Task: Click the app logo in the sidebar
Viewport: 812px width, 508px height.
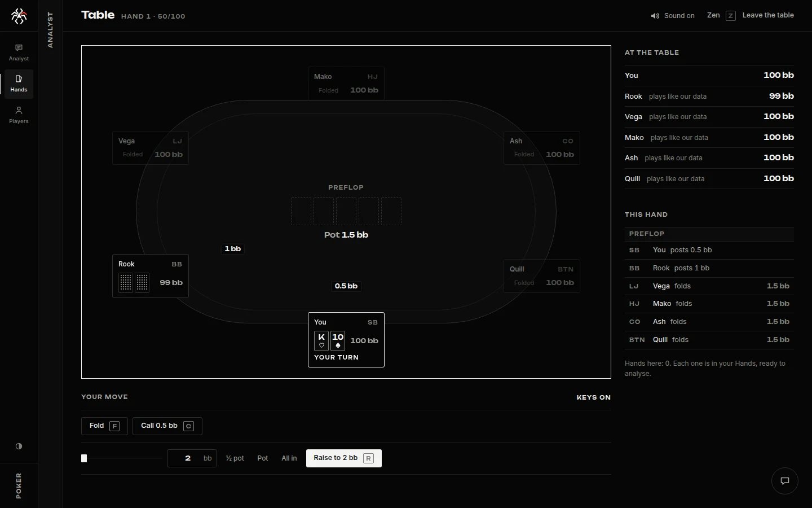Action: point(19,16)
